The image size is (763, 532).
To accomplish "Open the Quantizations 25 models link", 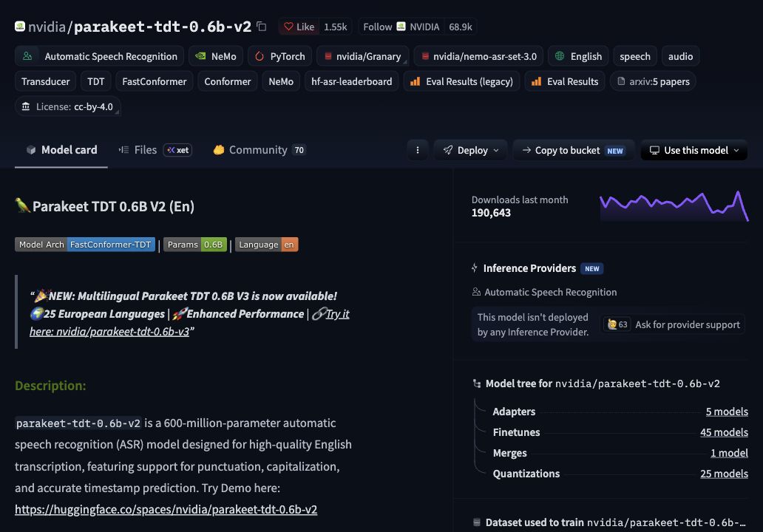I will point(724,474).
